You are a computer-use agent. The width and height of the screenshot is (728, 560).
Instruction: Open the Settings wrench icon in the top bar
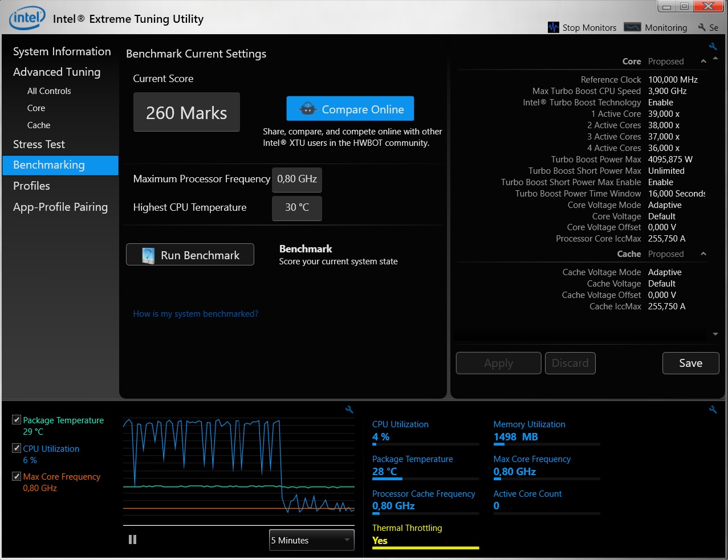pyautogui.click(x=702, y=27)
